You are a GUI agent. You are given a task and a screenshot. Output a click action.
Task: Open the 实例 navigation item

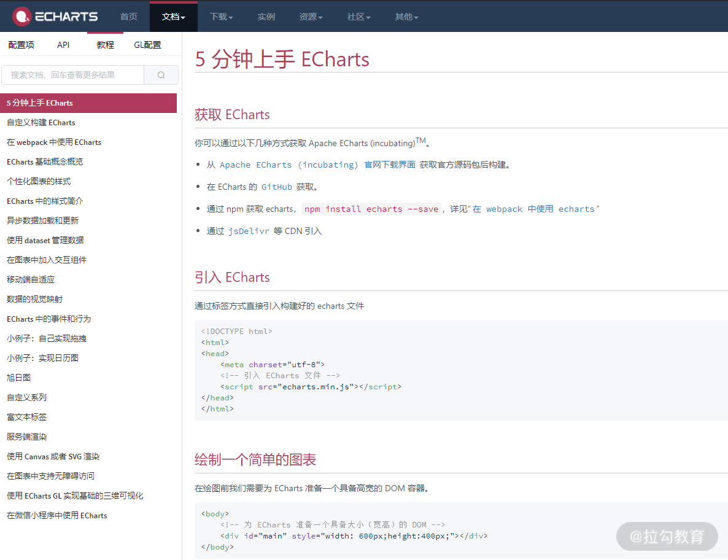[266, 17]
